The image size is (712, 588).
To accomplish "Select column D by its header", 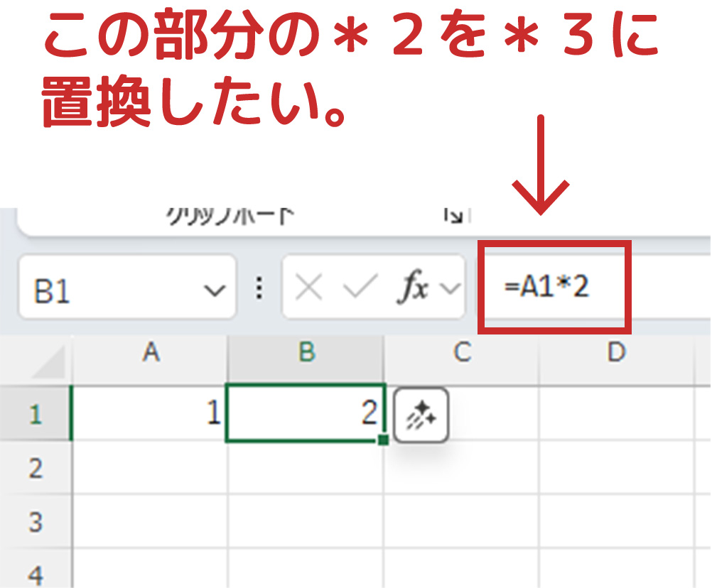I will (x=617, y=352).
